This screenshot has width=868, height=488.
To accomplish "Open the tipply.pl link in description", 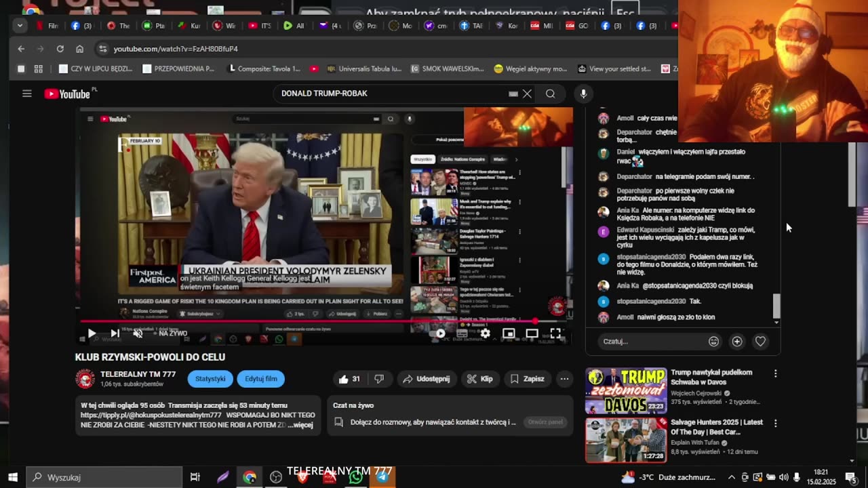I will pos(151,415).
